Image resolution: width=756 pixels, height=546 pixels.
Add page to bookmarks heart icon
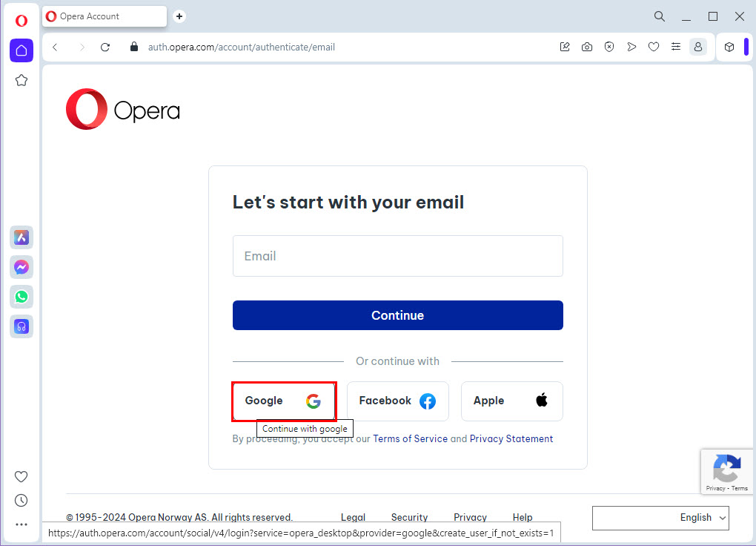pyautogui.click(x=654, y=47)
